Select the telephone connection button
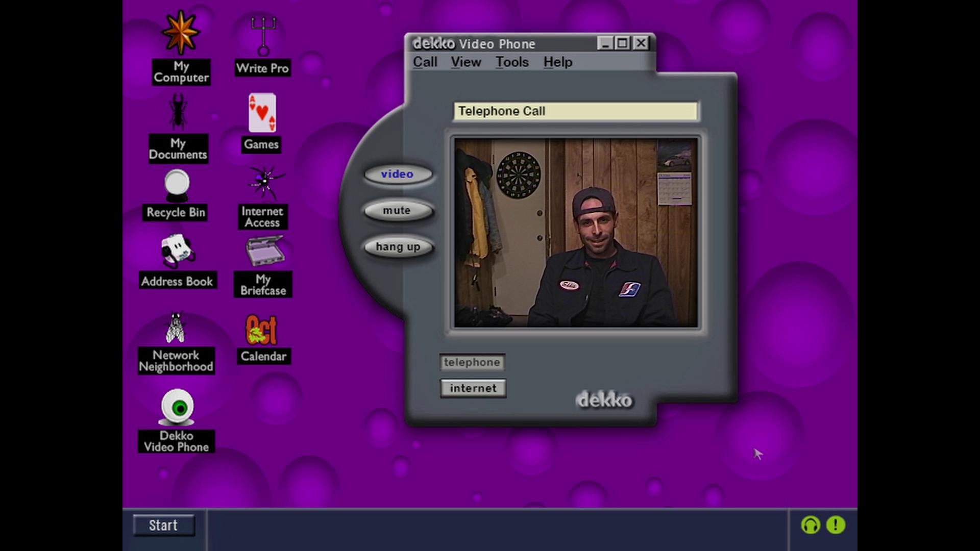The height and width of the screenshot is (551, 980). click(x=472, y=362)
